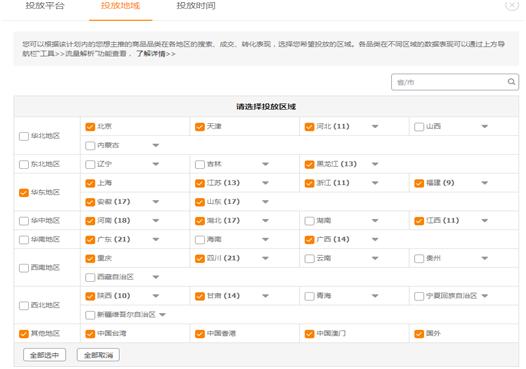The height and width of the screenshot is (369, 526).
Task: Check the 东北地区 region checkbox
Action: pyautogui.click(x=24, y=164)
